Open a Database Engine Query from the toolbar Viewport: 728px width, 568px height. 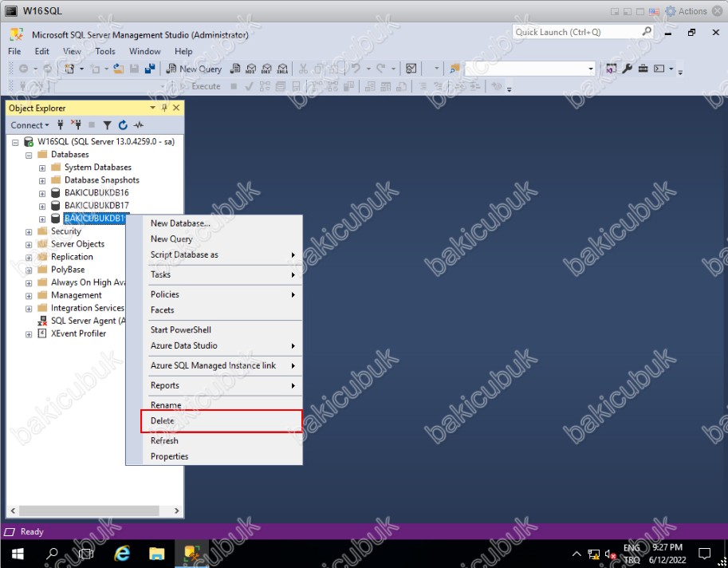point(235,69)
